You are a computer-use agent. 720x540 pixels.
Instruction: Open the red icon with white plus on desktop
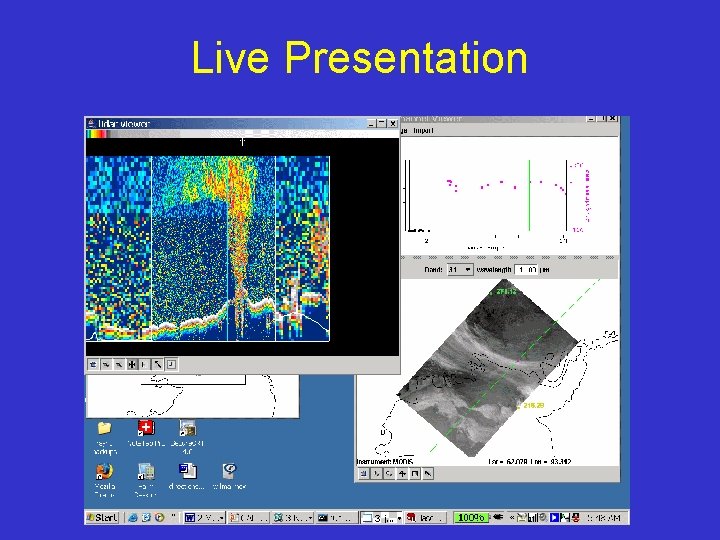tap(146, 428)
